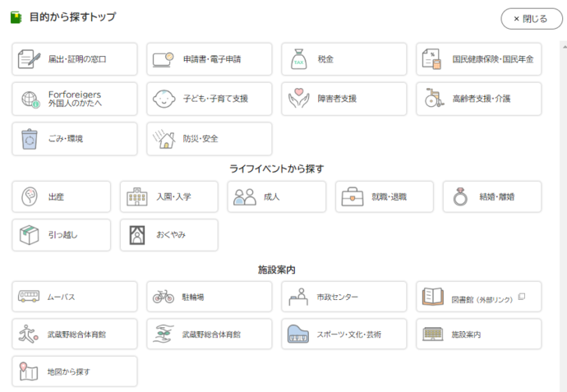
Task: Click the open book icon for 図書館
Action: click(x=433, y=297)
